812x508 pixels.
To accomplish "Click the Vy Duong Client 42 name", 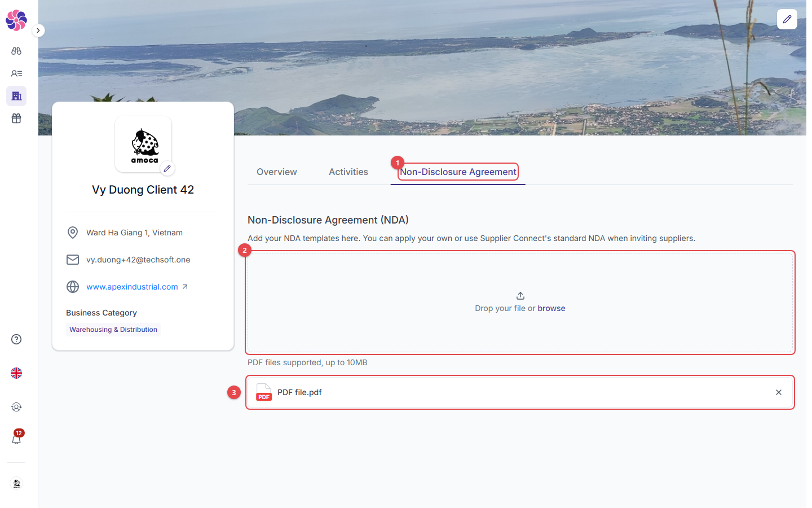I will point(143,190).
